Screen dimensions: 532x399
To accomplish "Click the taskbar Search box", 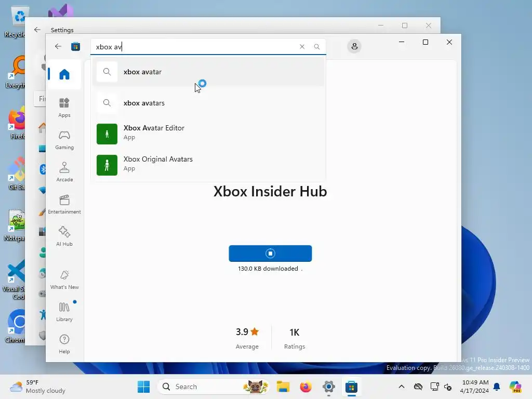I will pos(214,387).
